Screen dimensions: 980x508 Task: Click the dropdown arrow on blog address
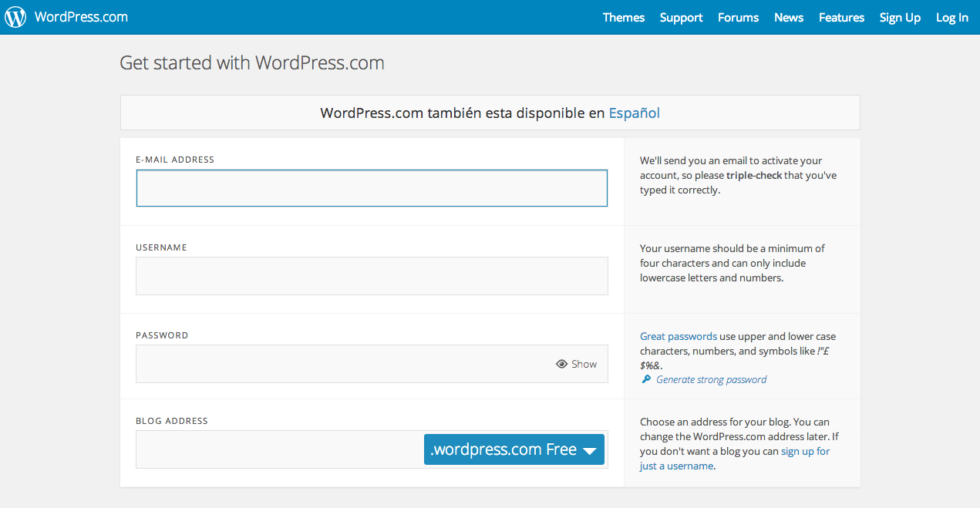click(x=590, y=450)
